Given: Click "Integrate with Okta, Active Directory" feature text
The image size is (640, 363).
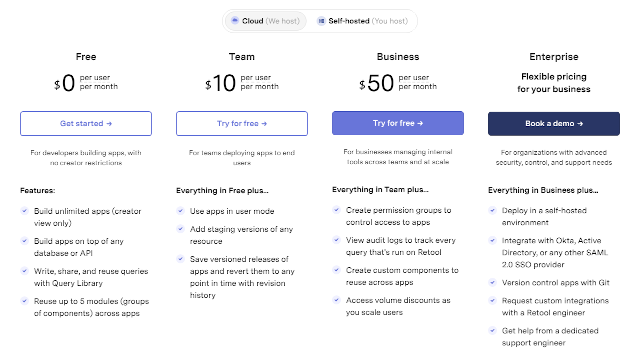Looking at the screenshot, I should (555, 252).
